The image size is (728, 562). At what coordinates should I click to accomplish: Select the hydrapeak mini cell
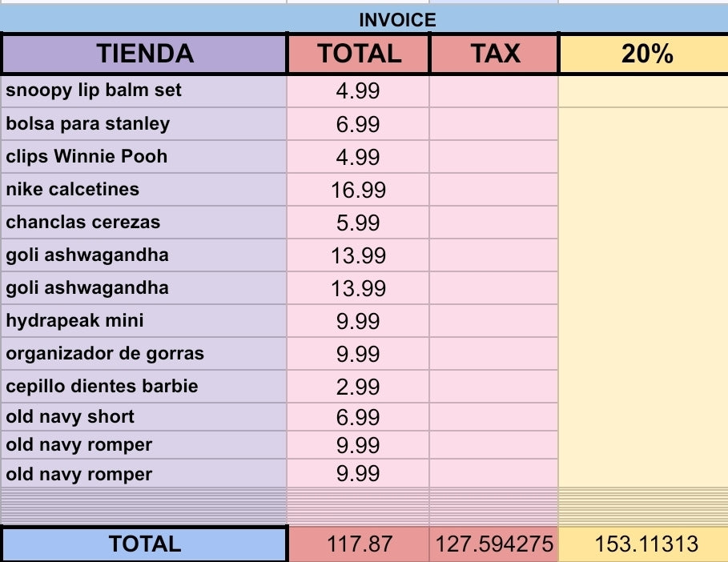point(144,320)
